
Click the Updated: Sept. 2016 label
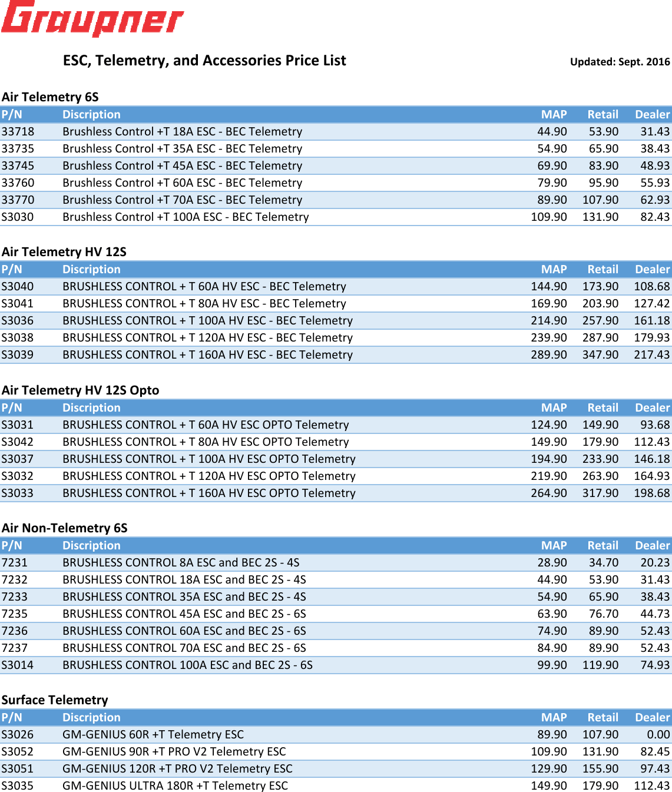pyautogui.click(x=620, y=61)
